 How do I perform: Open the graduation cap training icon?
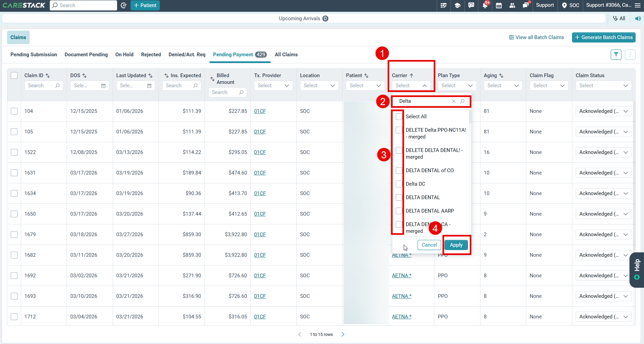point(457,5)
